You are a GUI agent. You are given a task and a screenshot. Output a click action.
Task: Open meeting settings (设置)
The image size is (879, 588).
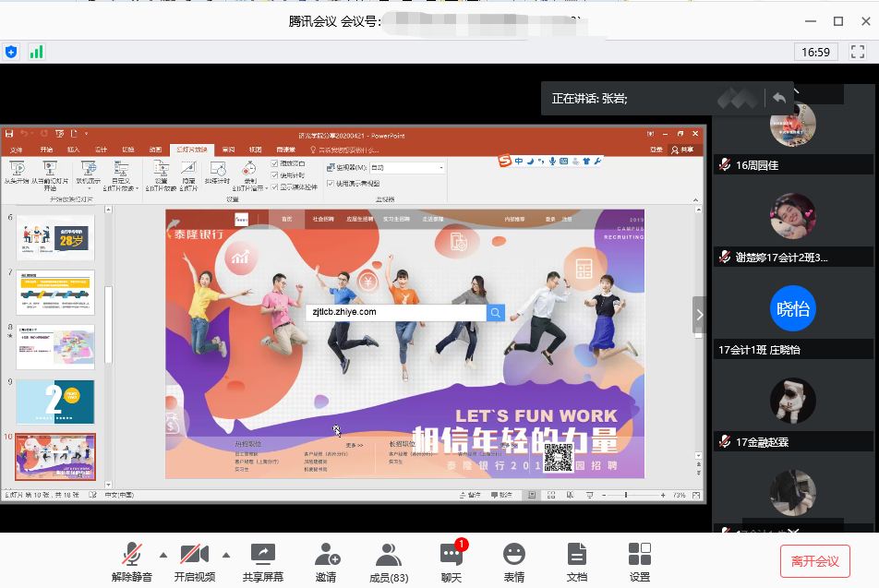point(640,562)
